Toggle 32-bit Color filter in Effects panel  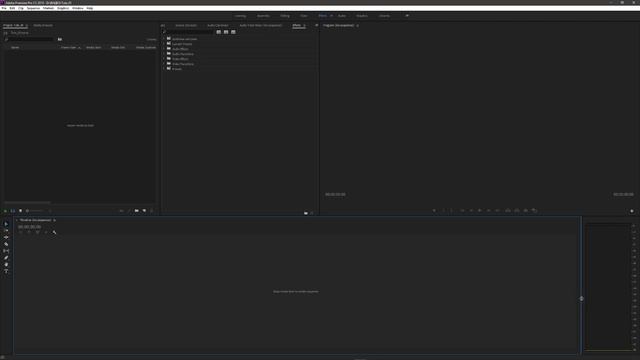tap(226, 32)
